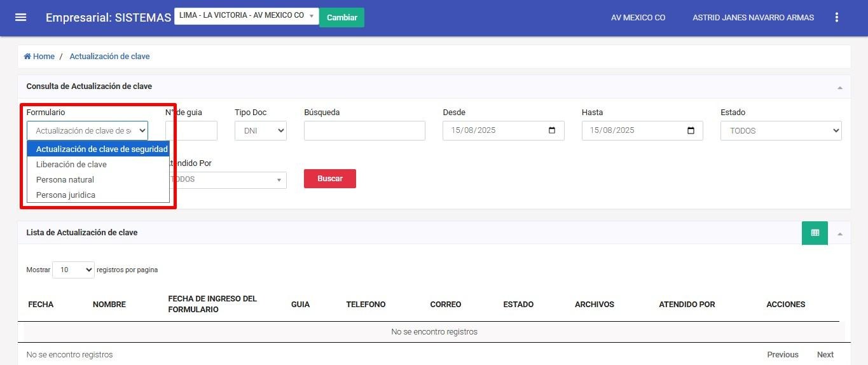
Task: Select 'Actualización de clave de seguridad' option
Action: [102, 149]
